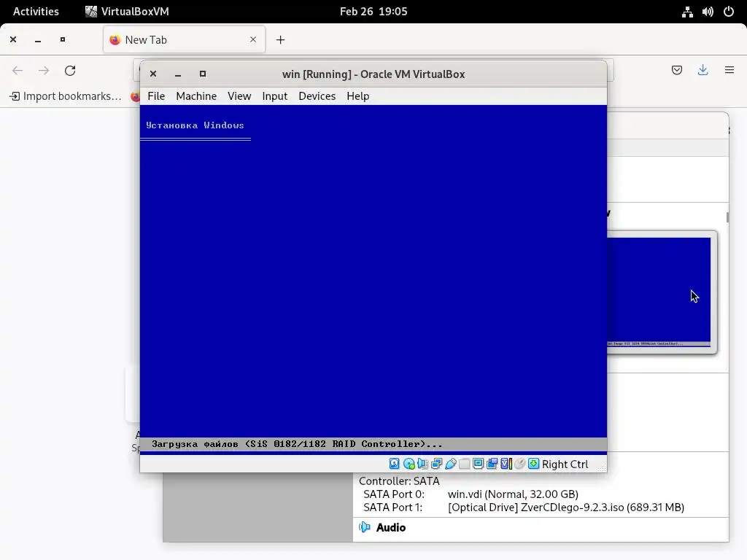747x560 pixels.
Task: Maximize the win [Running] VM window
Action: point(203,74)
